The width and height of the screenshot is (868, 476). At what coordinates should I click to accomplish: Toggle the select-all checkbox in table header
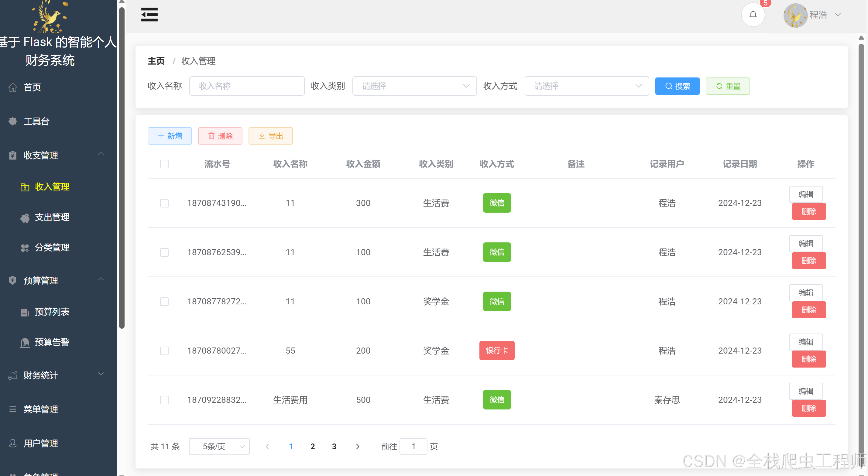[x=164, y=164]
